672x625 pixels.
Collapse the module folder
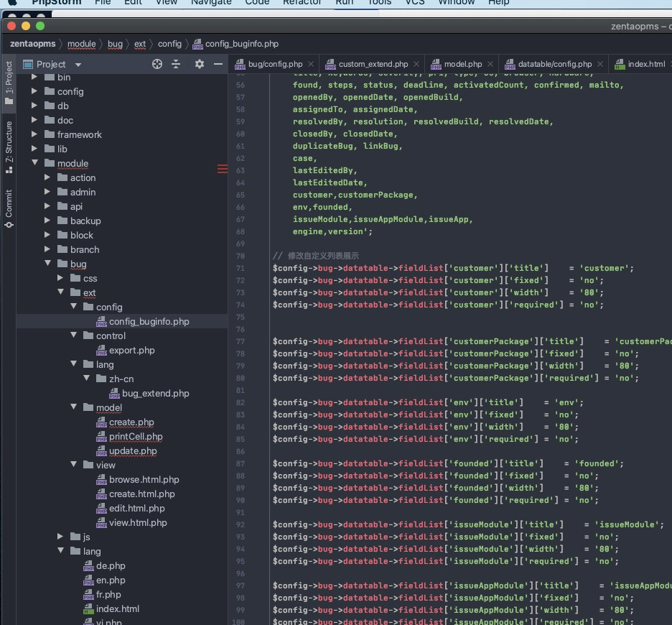coord(34,162)
